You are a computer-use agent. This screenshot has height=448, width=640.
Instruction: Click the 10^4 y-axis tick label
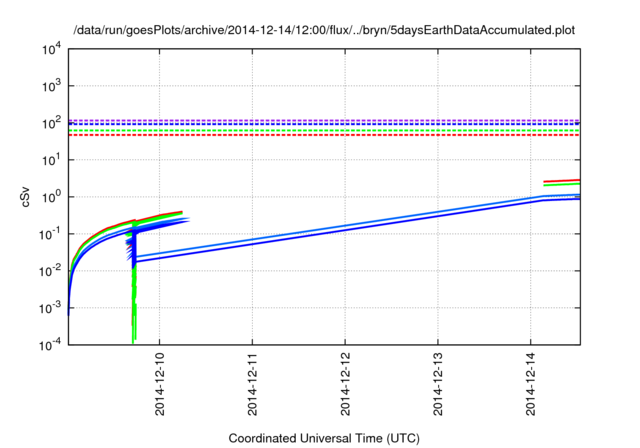coord(51,49)
